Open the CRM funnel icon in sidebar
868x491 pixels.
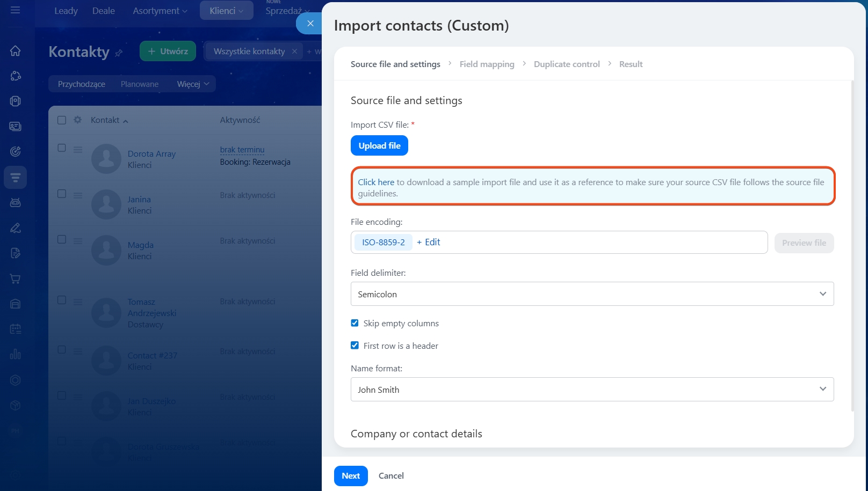point(15,177)
